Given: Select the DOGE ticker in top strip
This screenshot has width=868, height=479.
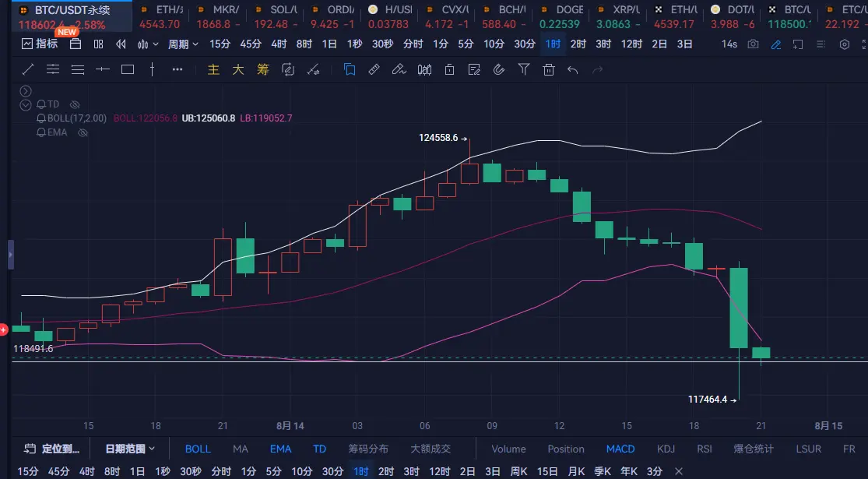Looking at the screenshot, I should click(562, 16).
